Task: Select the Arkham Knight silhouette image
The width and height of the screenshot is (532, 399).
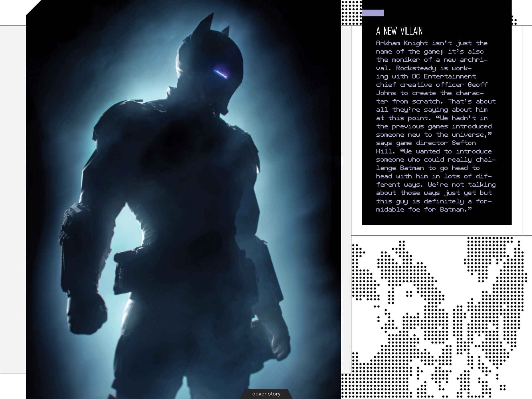Action: point(183,199)
